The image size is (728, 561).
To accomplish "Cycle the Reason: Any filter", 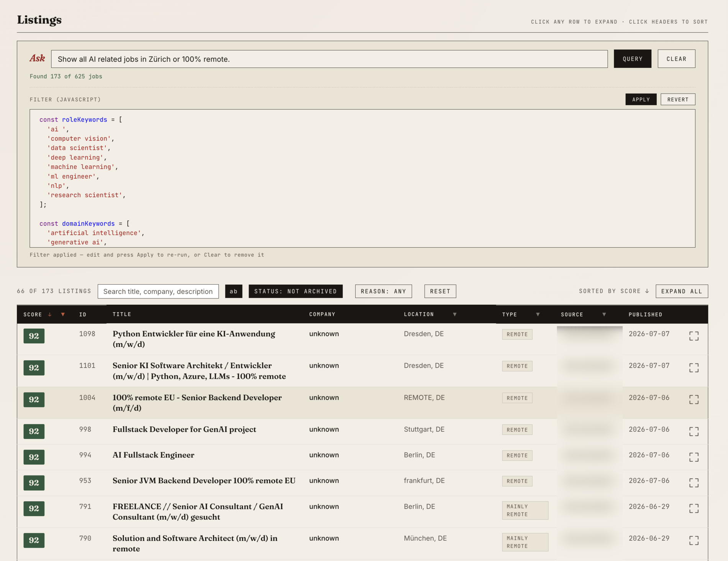I will coord(384,291).
